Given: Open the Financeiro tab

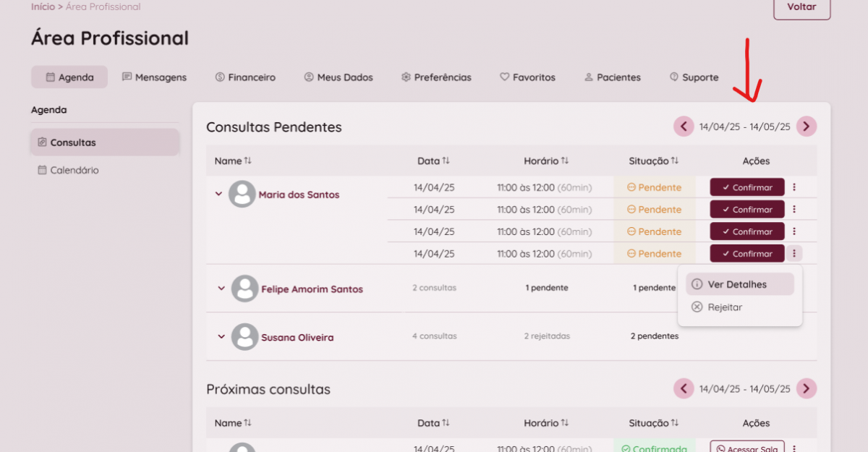Looking at the screenshot, I should (x=245, y=77).
